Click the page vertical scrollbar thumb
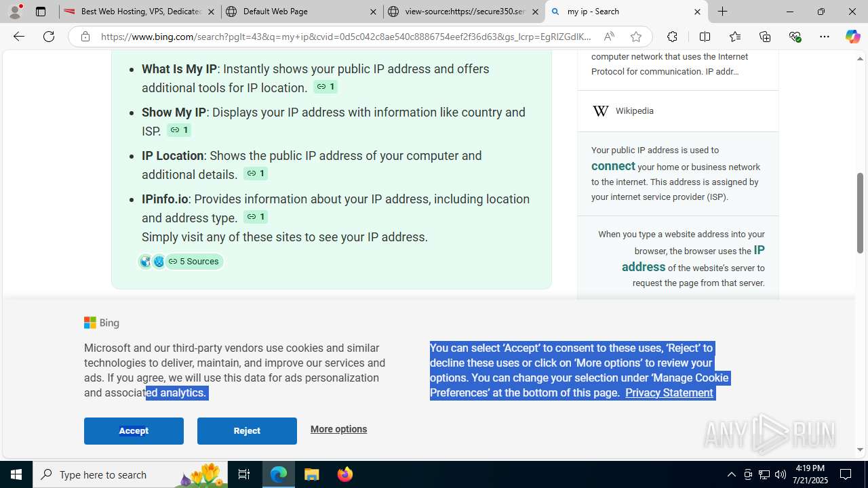The width and height of the screenshot is (868, 488). tap(860, 213)
